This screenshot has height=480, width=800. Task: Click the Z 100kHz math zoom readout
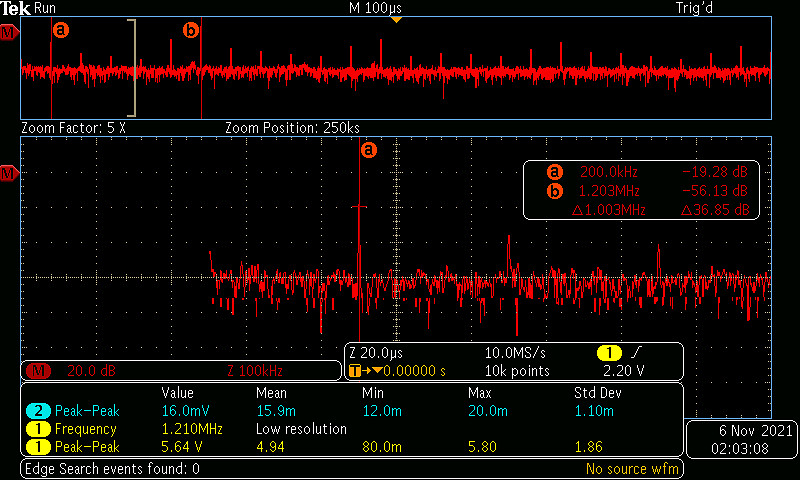pyautogui.click(x=255, y=371)
